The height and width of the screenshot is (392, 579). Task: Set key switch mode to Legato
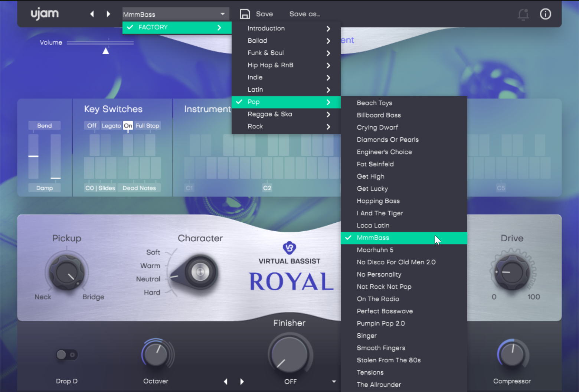[111, 126]
